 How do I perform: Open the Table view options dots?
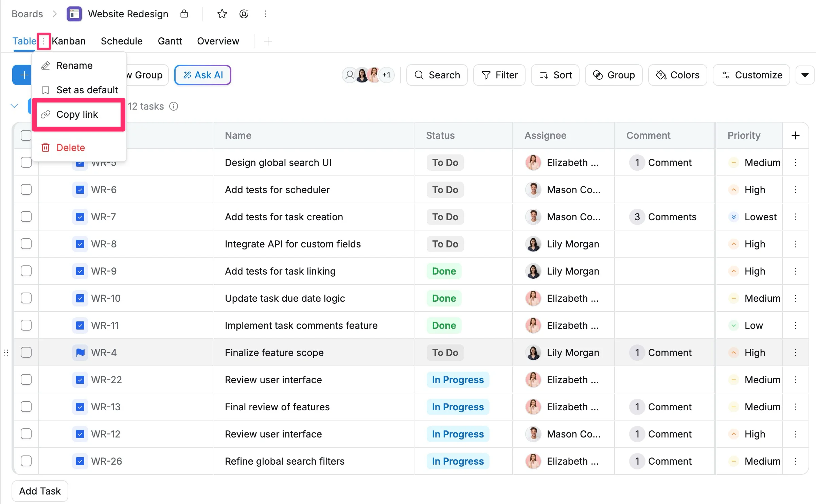(x=43, y=41)
